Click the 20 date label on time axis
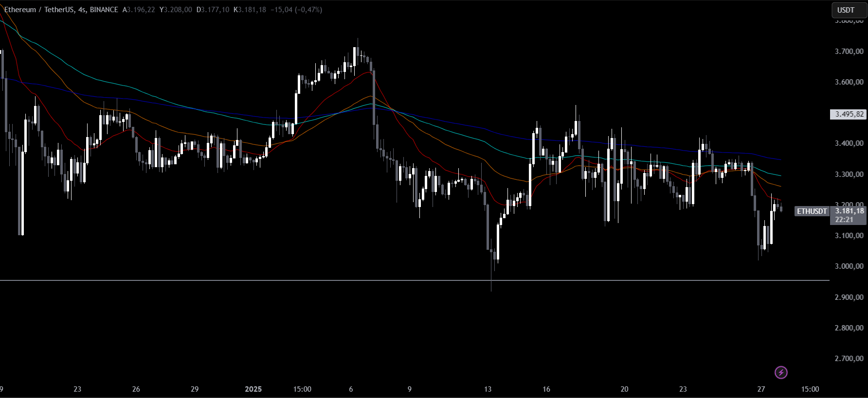The width and height of the screenshot is (868, 398). (x=624, y=389)
